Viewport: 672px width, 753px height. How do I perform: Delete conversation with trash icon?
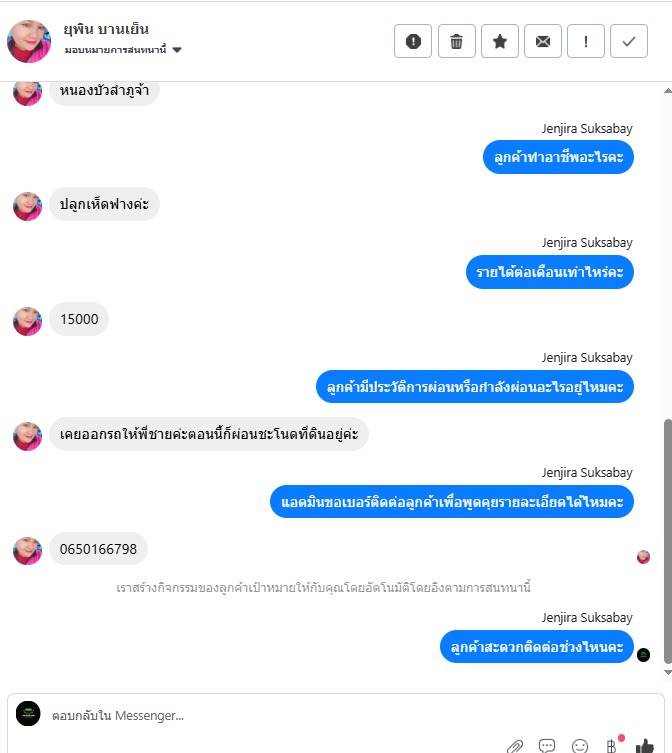pos(456,41)
